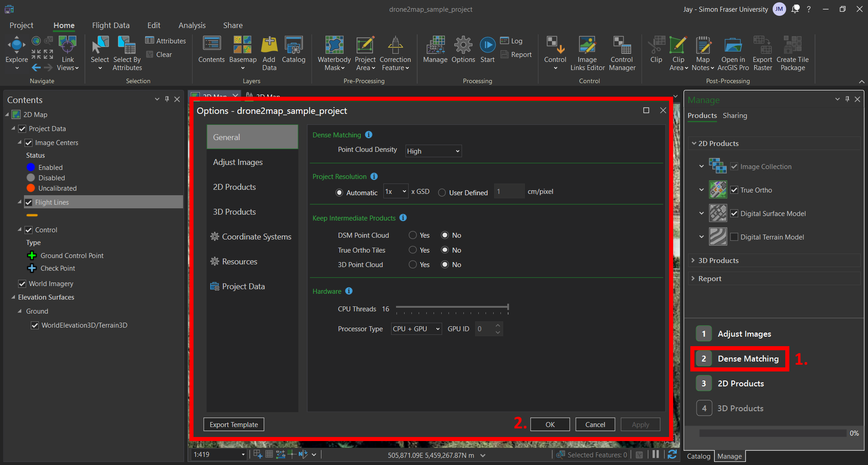The image size is (868, 465).
Task: Click Open in ArcGIS Pro icon
Action: click(x=733, y=45)
